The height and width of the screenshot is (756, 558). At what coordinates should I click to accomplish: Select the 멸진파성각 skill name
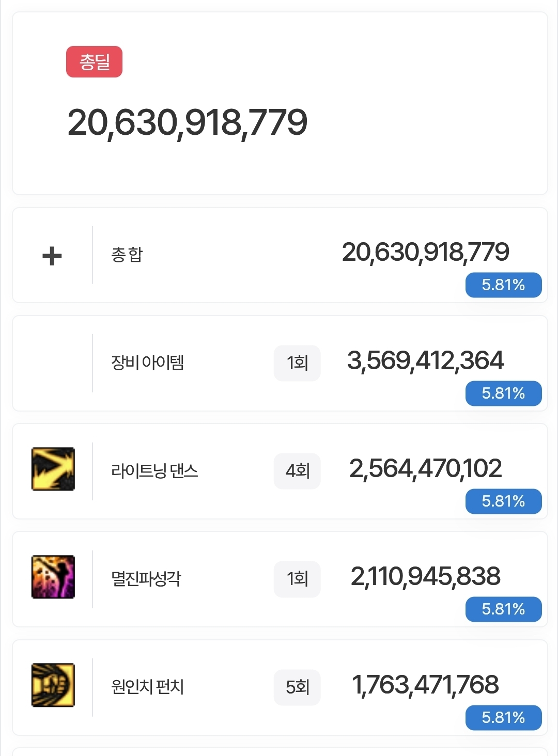click(x=146, y=578)
